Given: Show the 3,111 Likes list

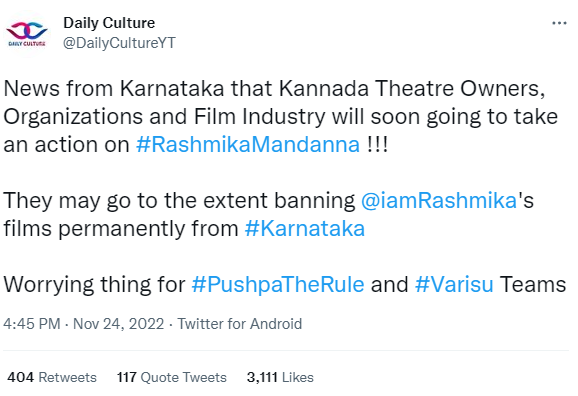Looking at the screenshot, I should tap(280, 377).
